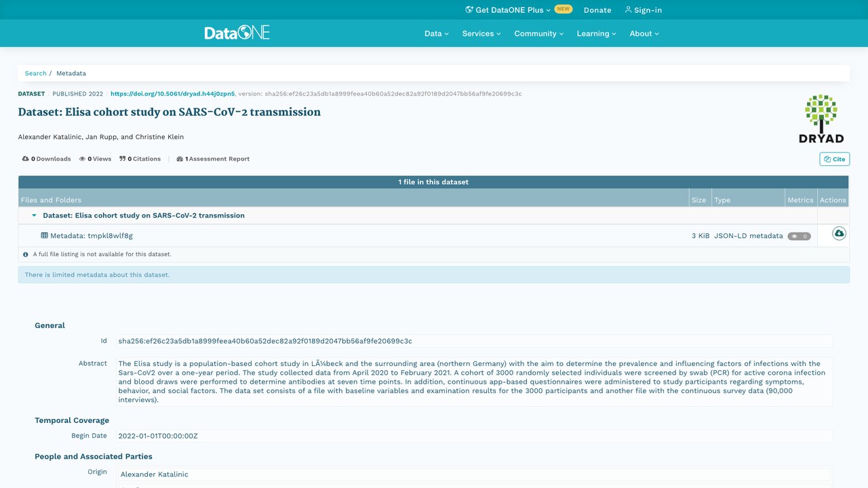Click the NEW badge
The height and width of the screenshot is (488, 868).
[x=563, y=9]
